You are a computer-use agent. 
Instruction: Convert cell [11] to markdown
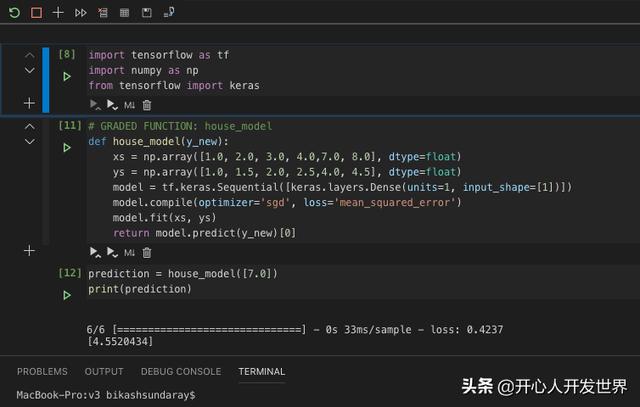pyautogui.click(x=129, y=253)
